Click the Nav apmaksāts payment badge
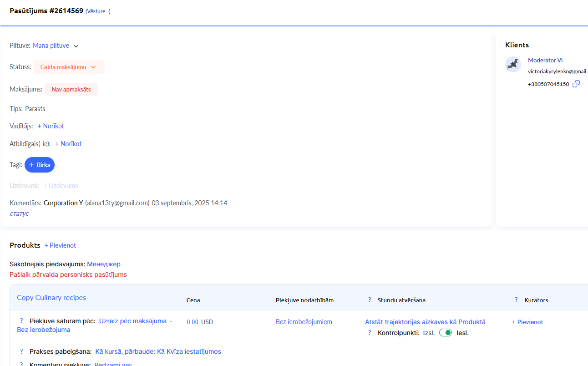The height and width of the screenshot is (366, 588). (x=71, y=89)
